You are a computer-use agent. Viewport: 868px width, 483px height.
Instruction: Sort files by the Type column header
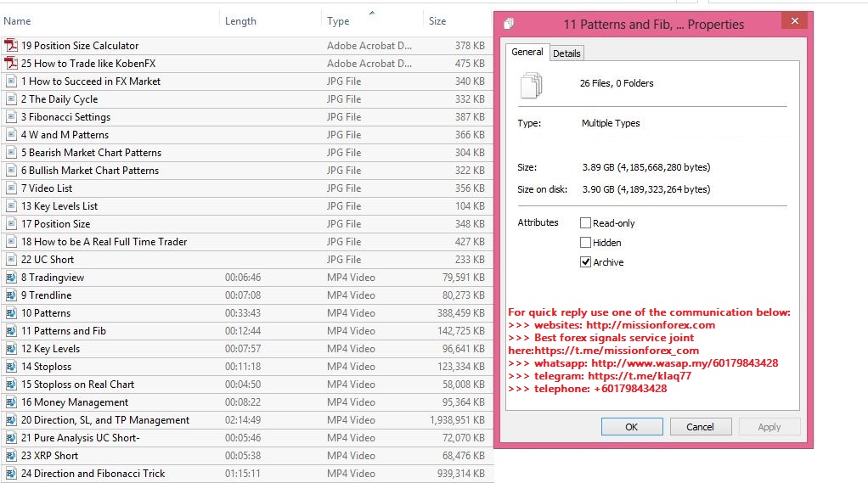tap(338, 21)
